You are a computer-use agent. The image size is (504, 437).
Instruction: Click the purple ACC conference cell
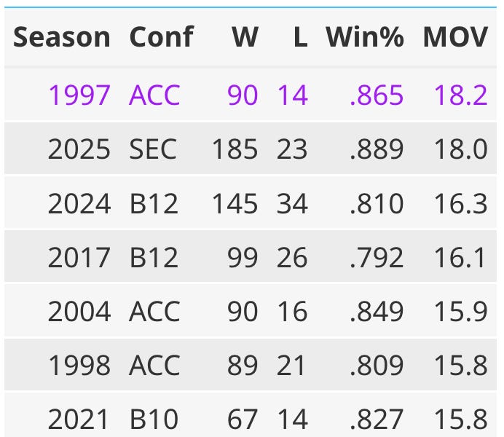click(154, 95)
